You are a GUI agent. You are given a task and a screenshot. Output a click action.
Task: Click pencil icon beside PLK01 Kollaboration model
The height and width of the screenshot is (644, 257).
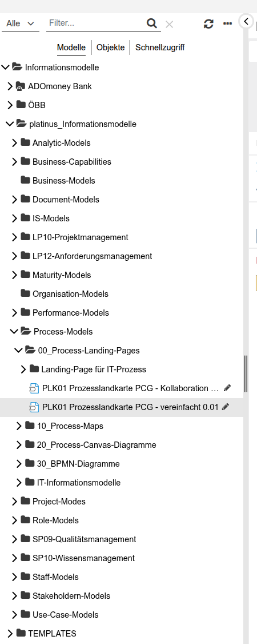pos(227,388)
